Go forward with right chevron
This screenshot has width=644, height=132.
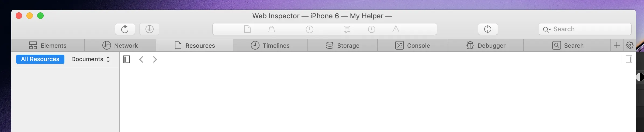155,59
